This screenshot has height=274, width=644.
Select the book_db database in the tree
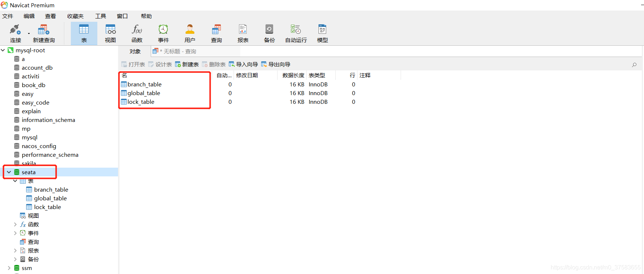pos(33,85)
